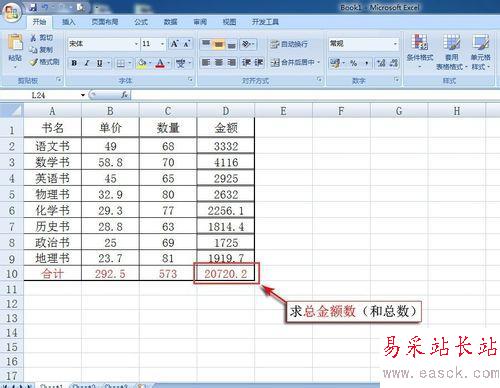Viewport: 500px width, 388px height.
Task: Click the formula bar input area
Action: point(315,95)
